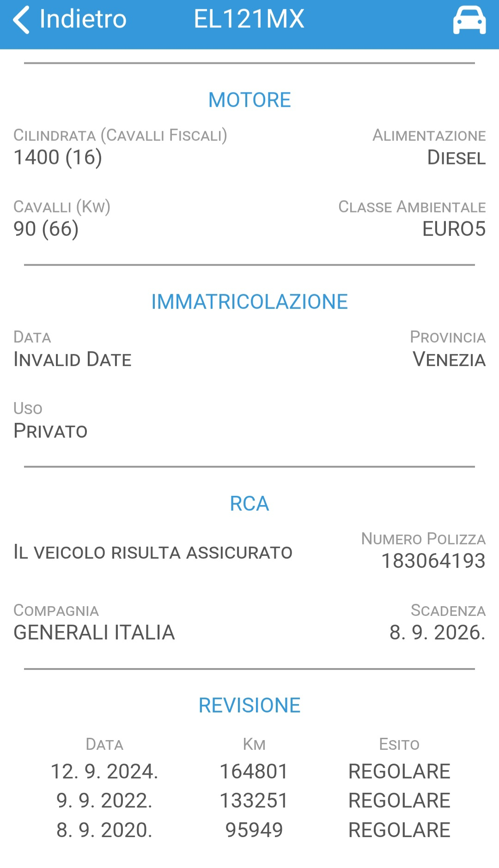Tap the RCA section heading
This screenshot has height=868, width=499.
pos(249,504)
